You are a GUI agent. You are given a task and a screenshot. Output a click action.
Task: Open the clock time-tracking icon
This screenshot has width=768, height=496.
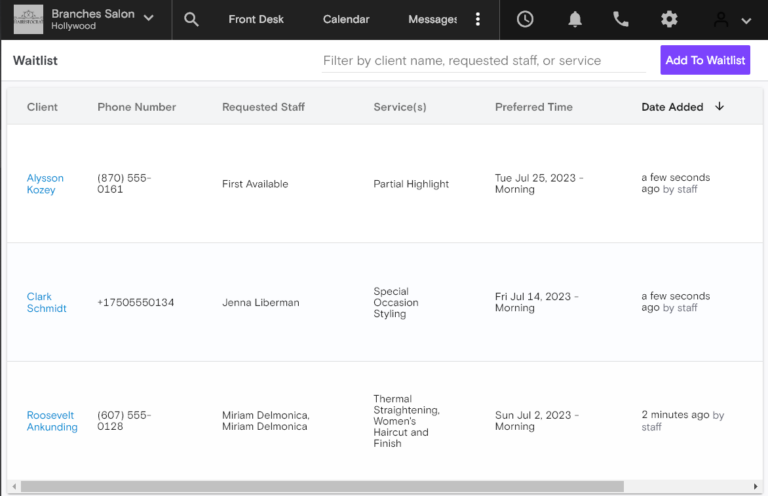point(524,20)
